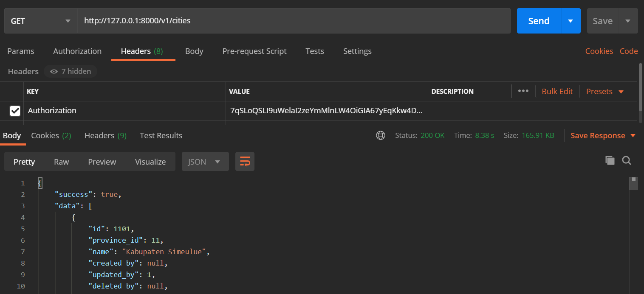Click the three-dot options icon in headers table
Image resolution: width=644 pixels, height=294 pixels.
point(523,91)
